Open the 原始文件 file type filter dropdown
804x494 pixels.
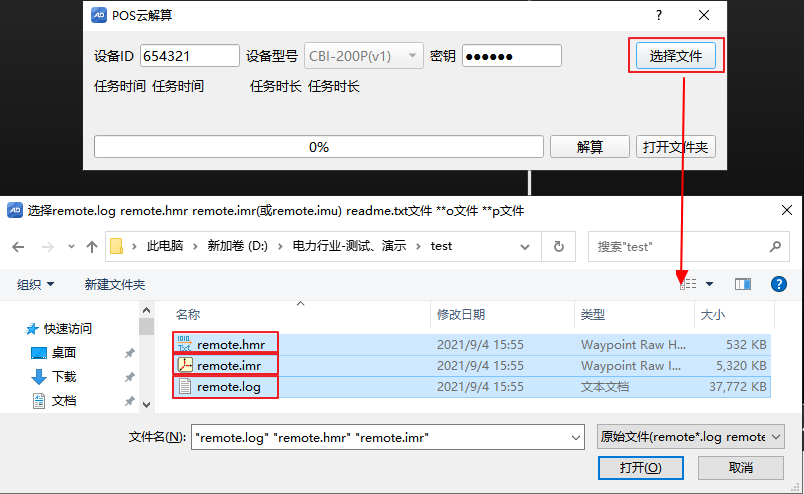[690, 437]
